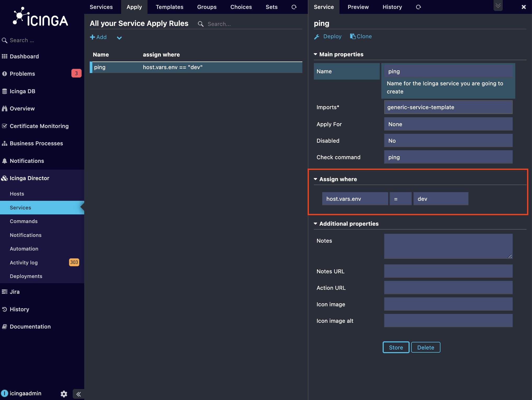Open Activity log with 303 badge

(x=24, y=263)
